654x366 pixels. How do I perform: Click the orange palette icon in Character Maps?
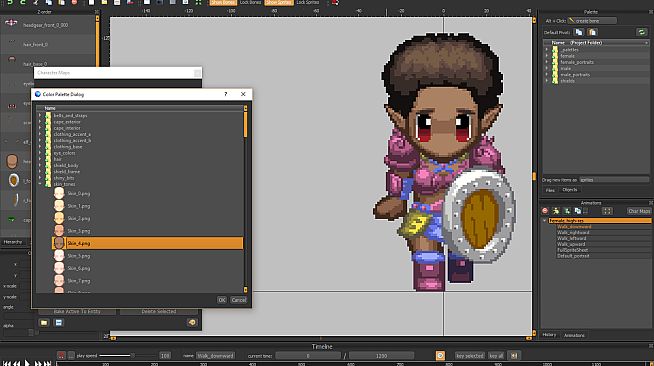pyautogui.click(x=192, y=323)
